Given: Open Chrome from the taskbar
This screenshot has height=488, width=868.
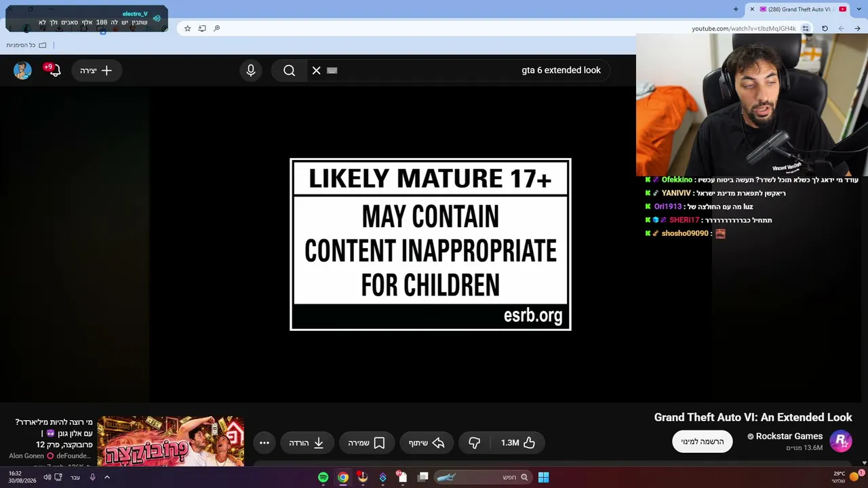Looking at the screenshot, I should (343, 477).
